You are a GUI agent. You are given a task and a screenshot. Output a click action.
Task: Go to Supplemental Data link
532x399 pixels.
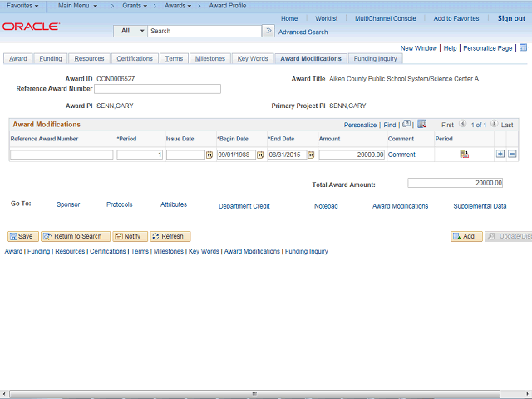[480, 206]
